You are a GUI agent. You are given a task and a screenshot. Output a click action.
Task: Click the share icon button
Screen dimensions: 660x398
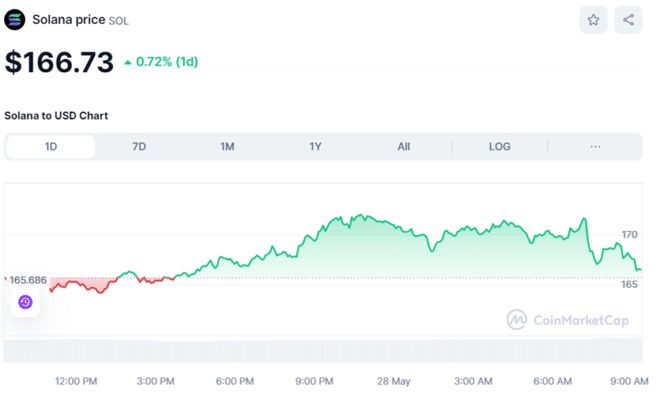tap(628, 20)
